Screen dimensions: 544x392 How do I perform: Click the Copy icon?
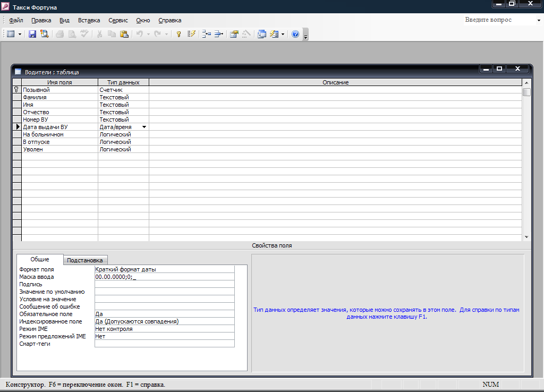click(x=112, y=34)
